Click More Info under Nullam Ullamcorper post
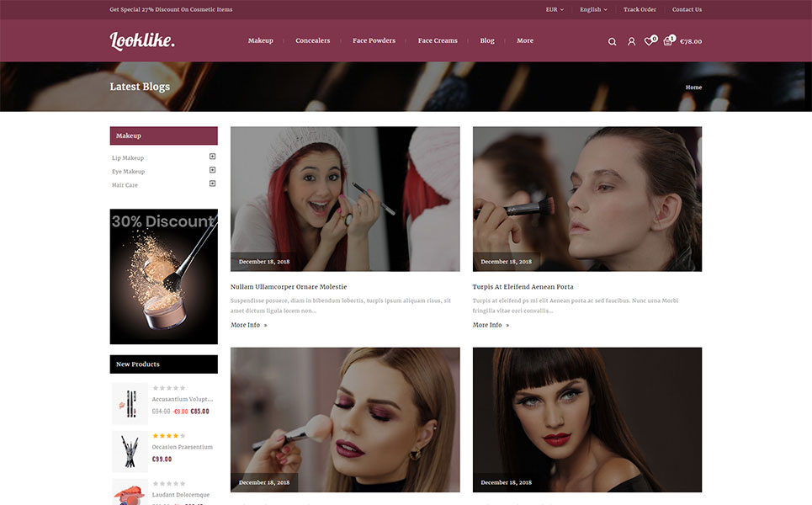812x505 pixels. (x=249, y=325)
